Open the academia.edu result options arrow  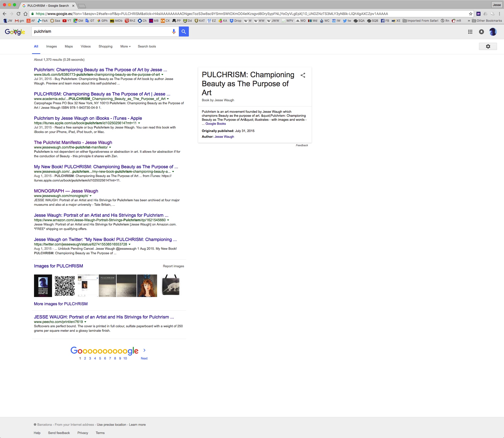point(168,99)
